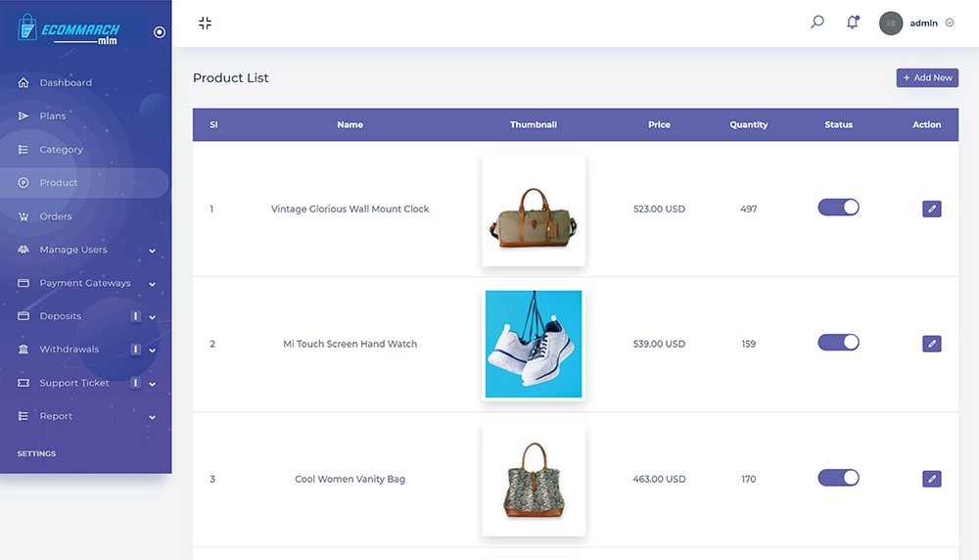Open notifications bell icon
This screenshot has height=560, width=979.
pos(853,23)
